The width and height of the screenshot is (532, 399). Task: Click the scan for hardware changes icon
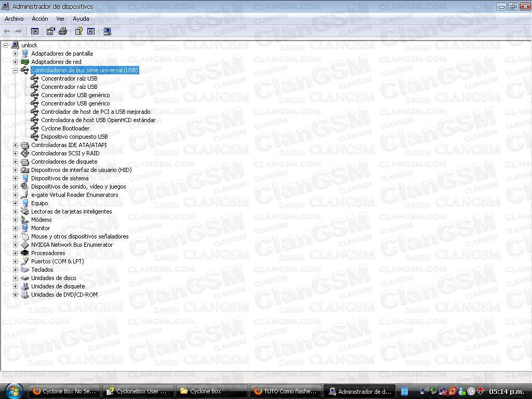click(107, 32)
